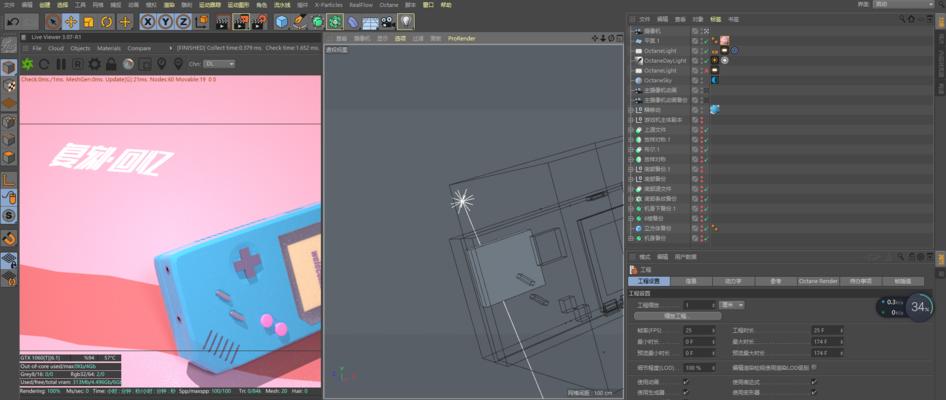Start Octane render with green logo
946x400 pixels.
27,63
